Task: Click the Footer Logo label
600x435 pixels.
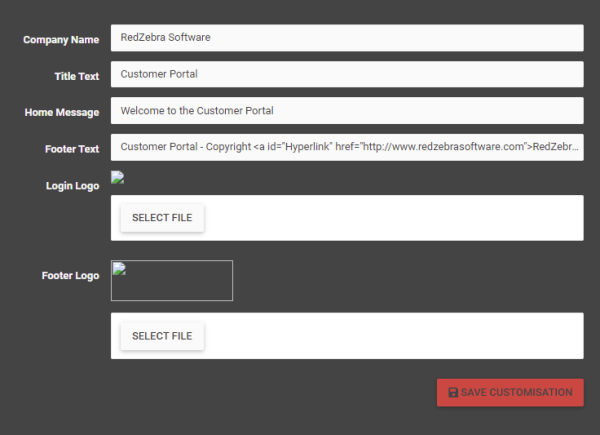Action: [70, 276]
